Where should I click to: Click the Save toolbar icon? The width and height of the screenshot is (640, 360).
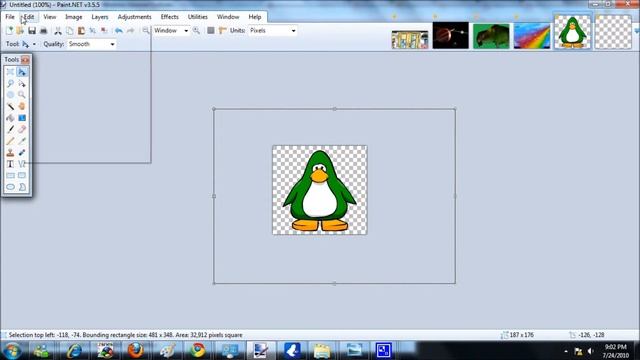pyautogui.click(x=32, y=31)
